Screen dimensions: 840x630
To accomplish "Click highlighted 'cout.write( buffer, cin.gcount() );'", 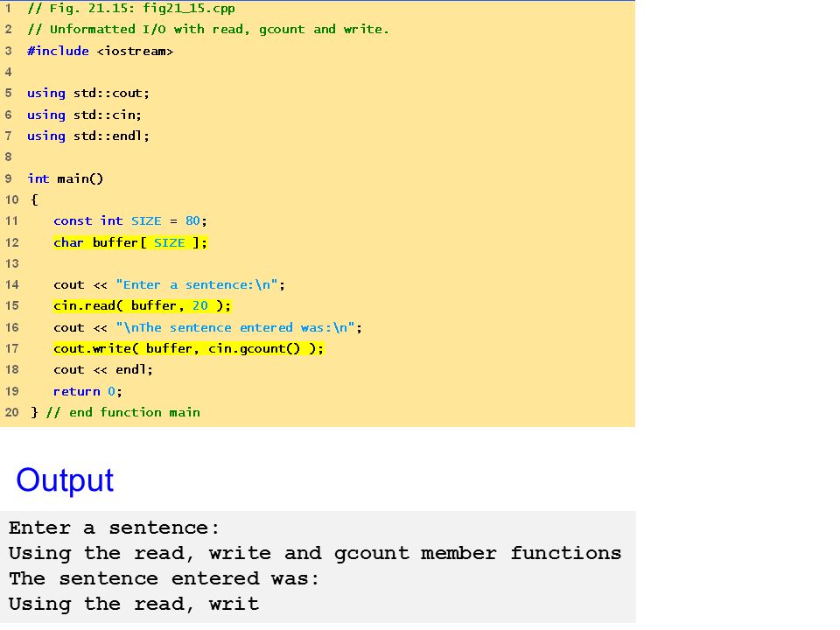I will (189, 348).
